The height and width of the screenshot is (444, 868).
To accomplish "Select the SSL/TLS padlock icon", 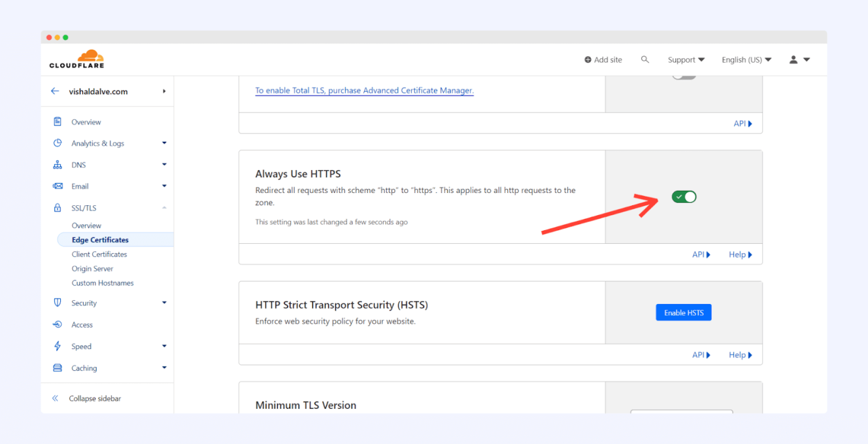I will (58, 207).
